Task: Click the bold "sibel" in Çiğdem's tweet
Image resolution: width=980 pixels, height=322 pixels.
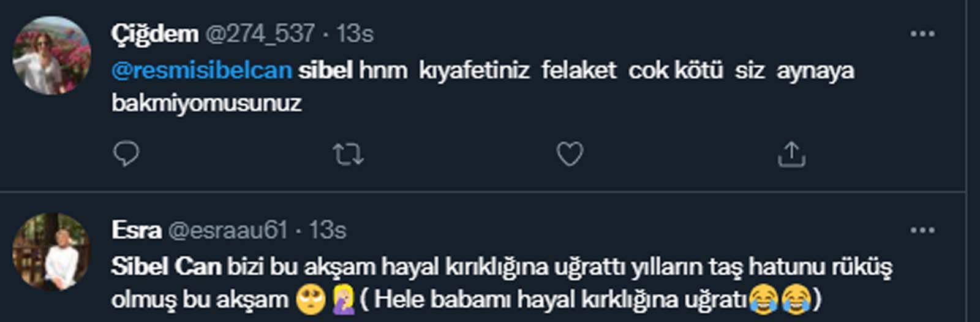Action: click(x=325, y=71)
